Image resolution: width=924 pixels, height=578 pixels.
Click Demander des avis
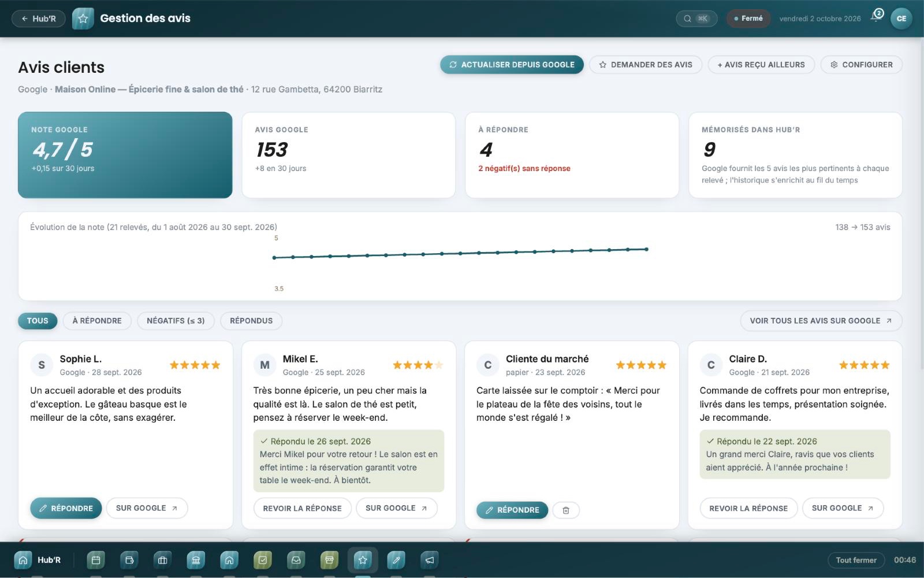point(646,65)
